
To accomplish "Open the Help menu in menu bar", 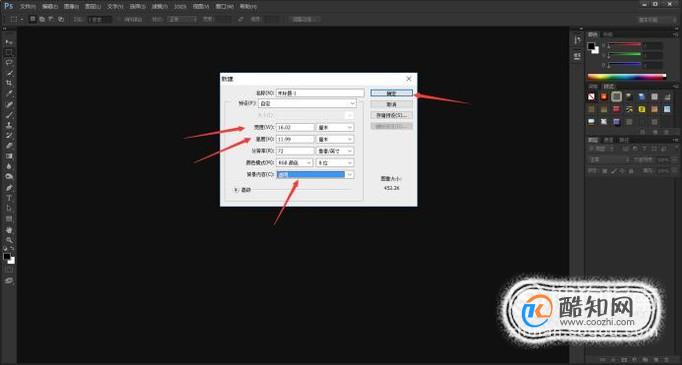I will [248, 7].
